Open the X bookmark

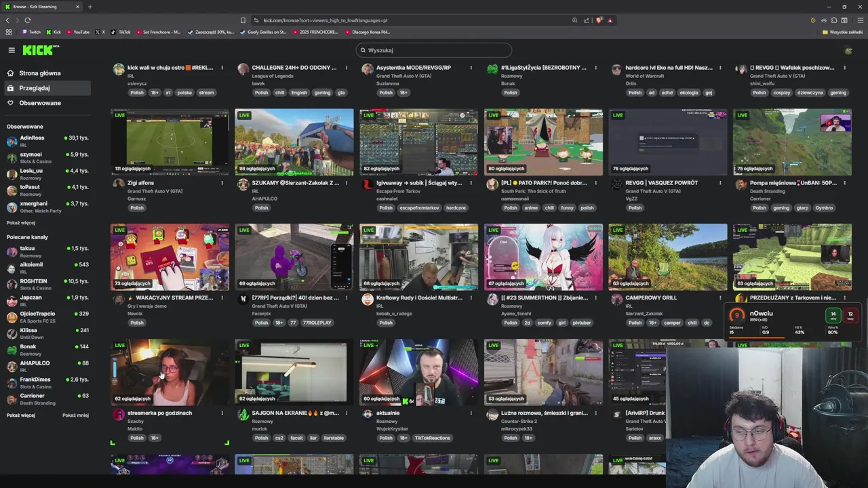click(x=100, y=32)
